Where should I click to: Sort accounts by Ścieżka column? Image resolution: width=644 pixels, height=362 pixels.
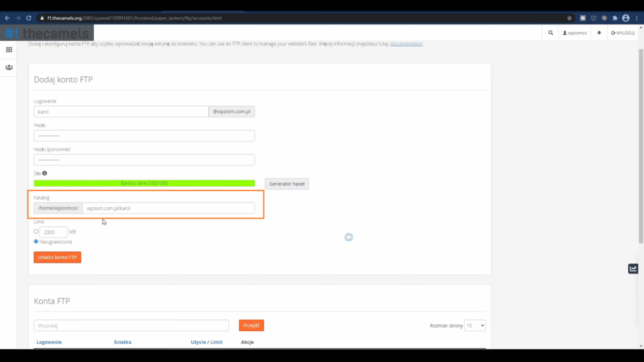point(123,343)
